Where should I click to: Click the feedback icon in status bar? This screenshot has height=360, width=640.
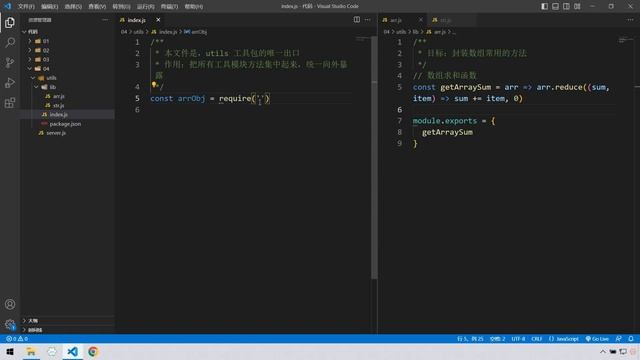click(x=619, y=339)
